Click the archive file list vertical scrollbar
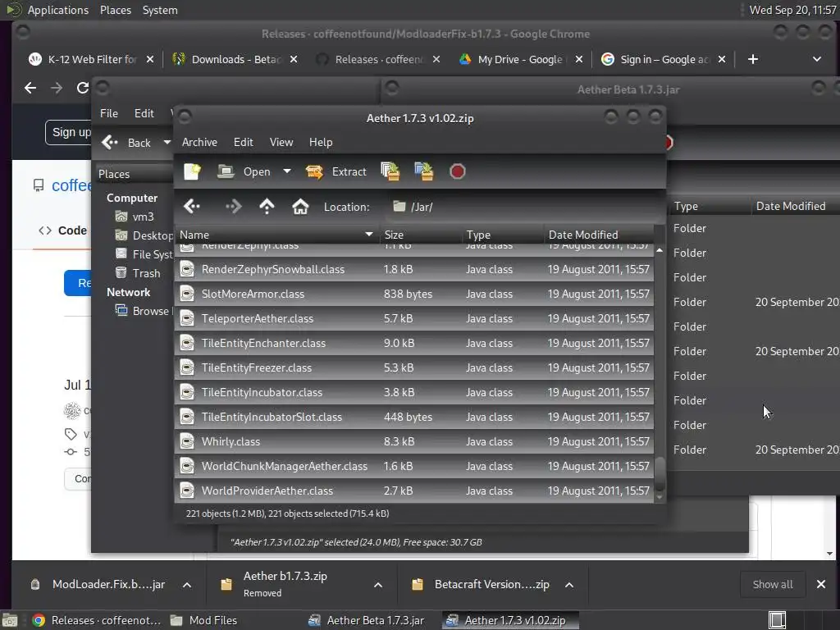Screen dimensions: 840x630 coord(660,473)
